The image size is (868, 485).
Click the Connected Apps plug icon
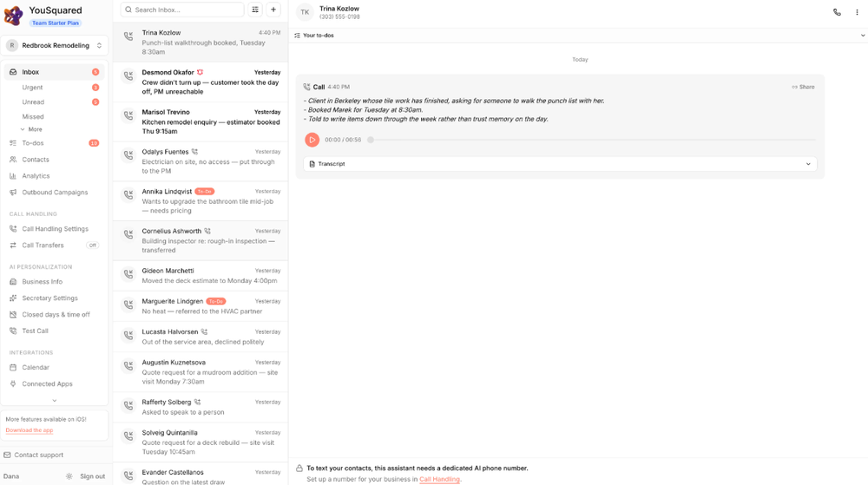click(x=13, y=383)
